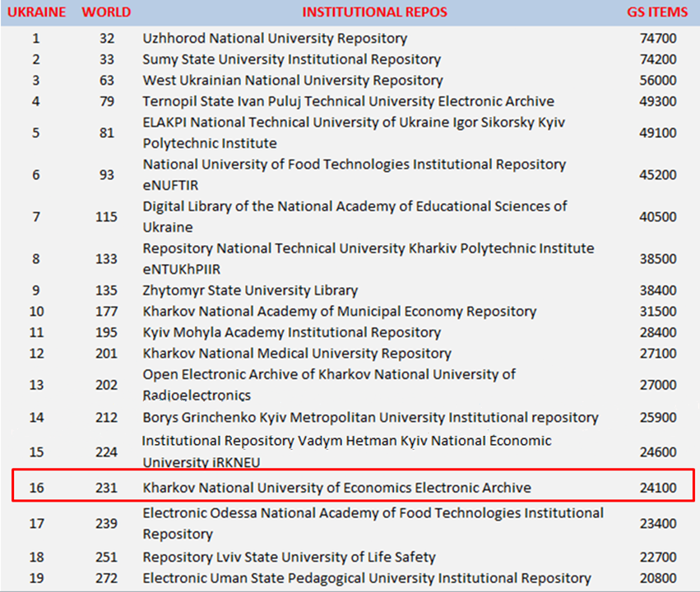700x592 pixels.
Task: Click the GS ITEMS column header
Action: click(657, 12)
